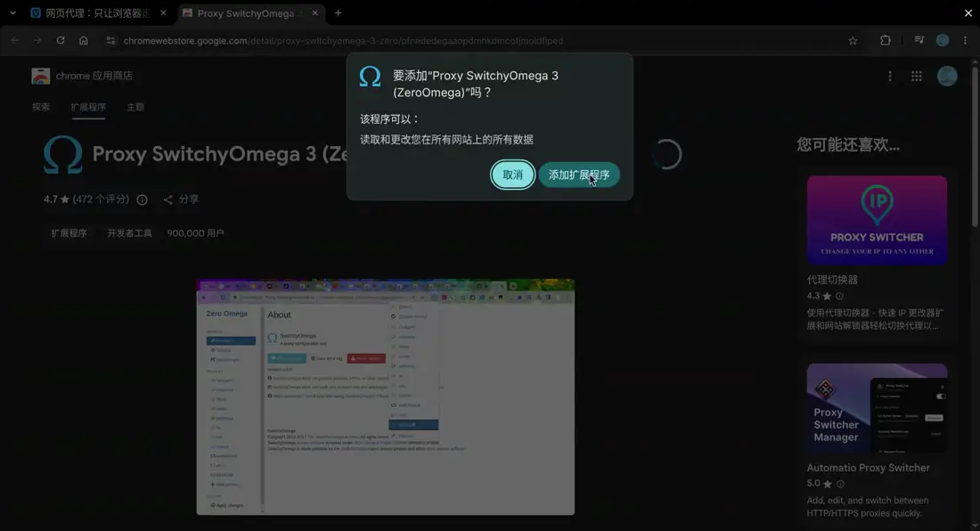Confirm with the 添加扩展程序 button
Viewport: 980px width, 531px height.
coord(579,175)
